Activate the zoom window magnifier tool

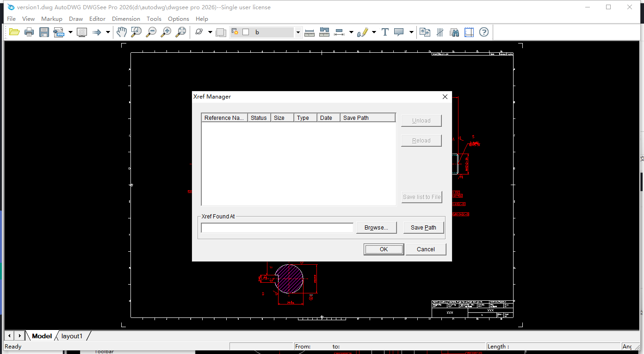point(136,32)
